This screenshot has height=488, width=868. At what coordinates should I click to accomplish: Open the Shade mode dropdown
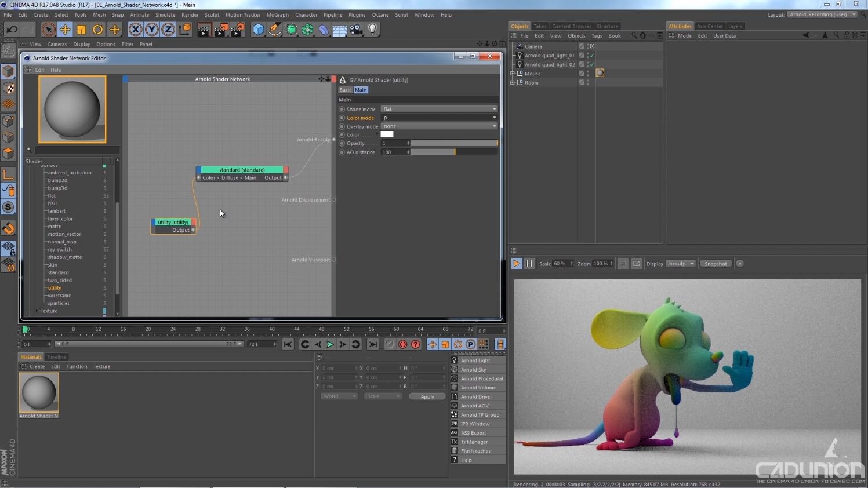[440, 109]
